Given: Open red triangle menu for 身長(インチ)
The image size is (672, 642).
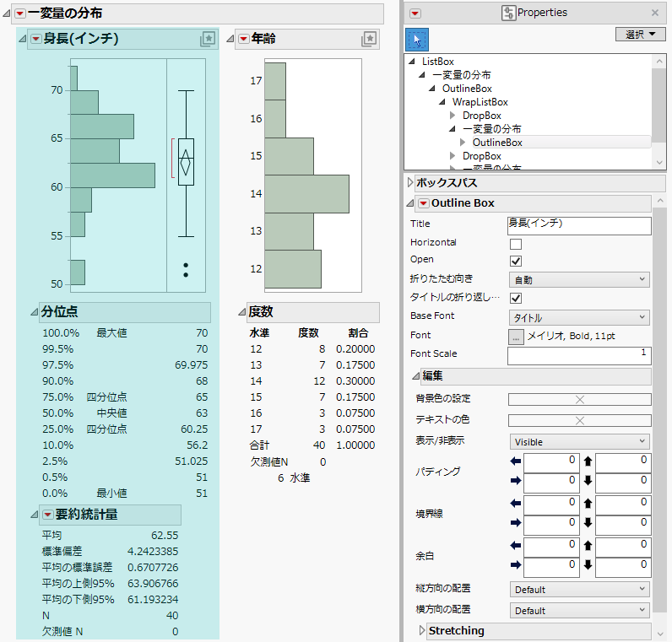Looking at the screenshot, I should click(x=35, y=39).
